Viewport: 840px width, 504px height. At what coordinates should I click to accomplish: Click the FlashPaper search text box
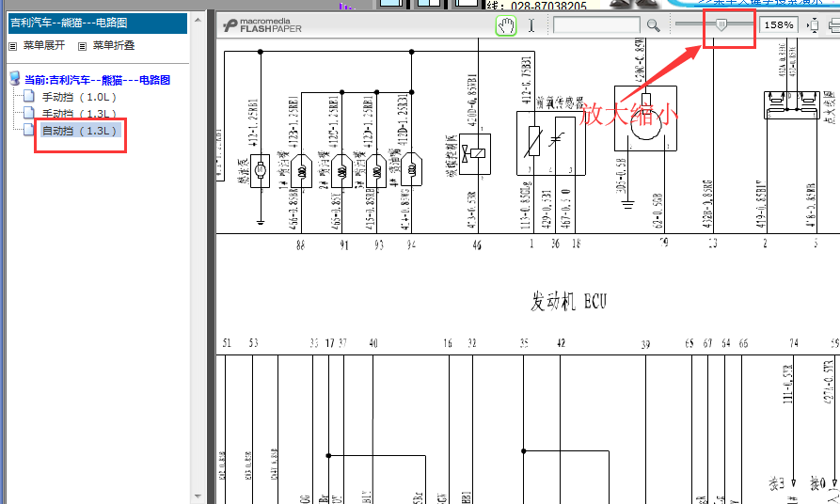(x=596, y=25)
